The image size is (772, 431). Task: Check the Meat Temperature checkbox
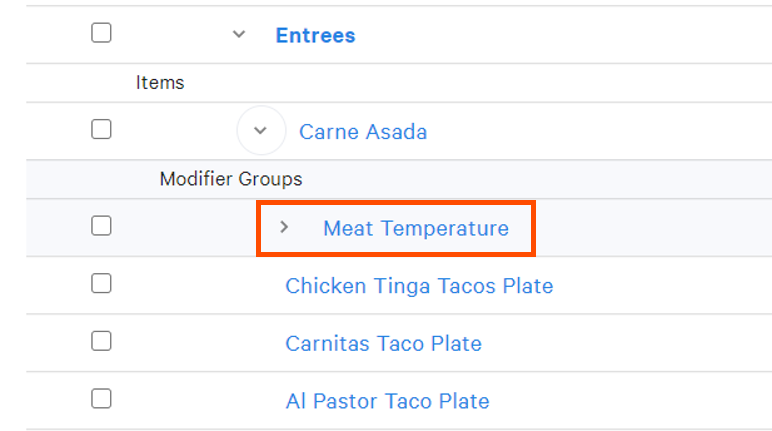101,226
